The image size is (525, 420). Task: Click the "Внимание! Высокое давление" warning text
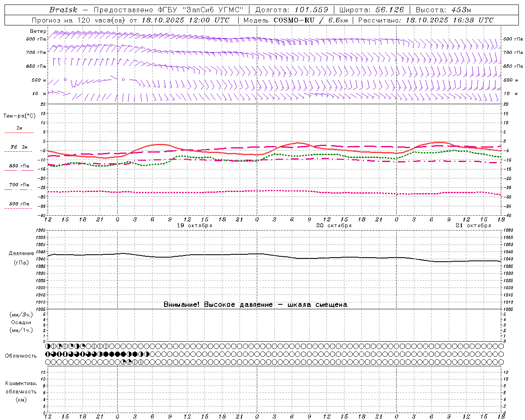click(x=218, y=305)
